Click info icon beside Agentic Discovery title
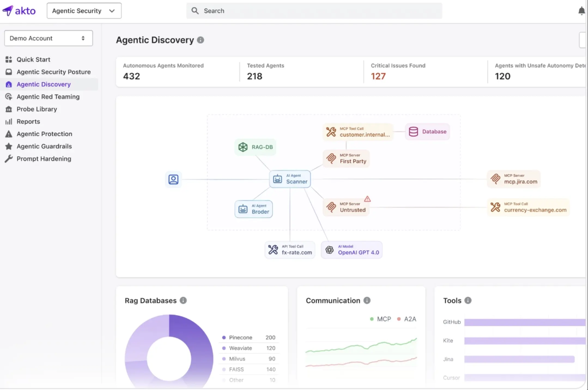Image resolution: width=588 pixels, height=390 pixels. pyautogui.click(x=201, y=40)
